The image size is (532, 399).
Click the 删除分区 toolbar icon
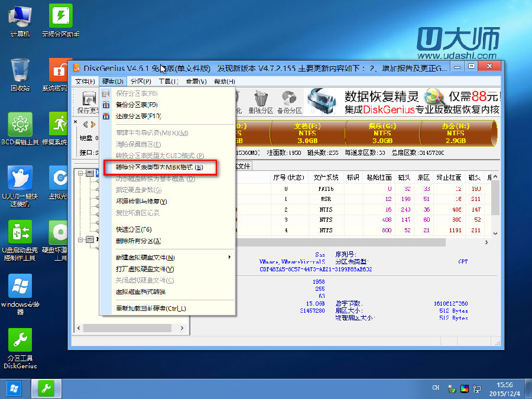[x=261, y=102]
